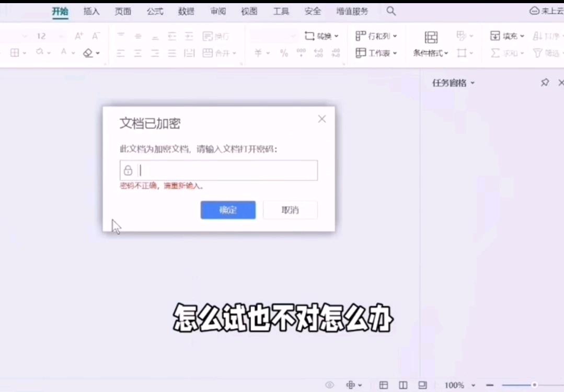This screenshot has width=564, height=392.
Task: Decrease font size with A- icon
Action: (96, 36)
